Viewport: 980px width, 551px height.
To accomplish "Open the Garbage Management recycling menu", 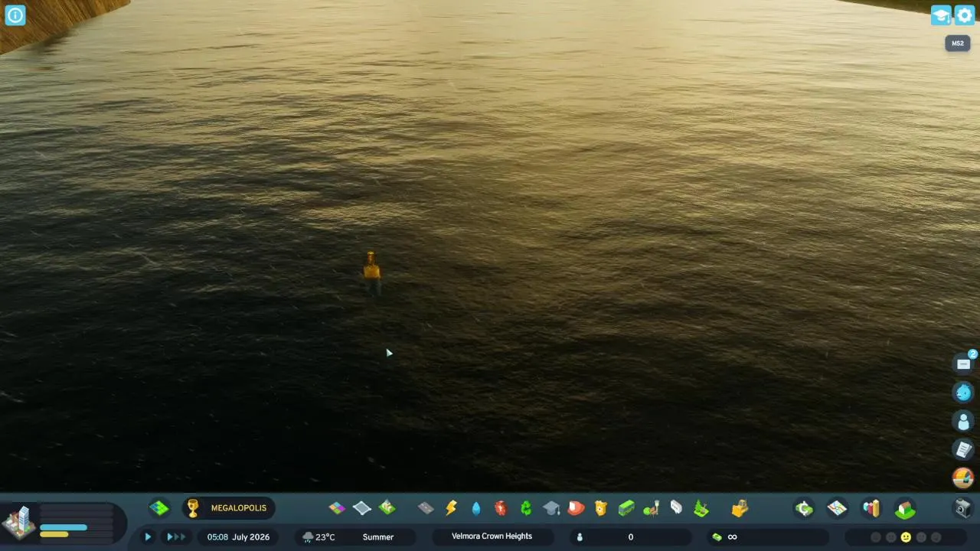I will pos(526,507).
